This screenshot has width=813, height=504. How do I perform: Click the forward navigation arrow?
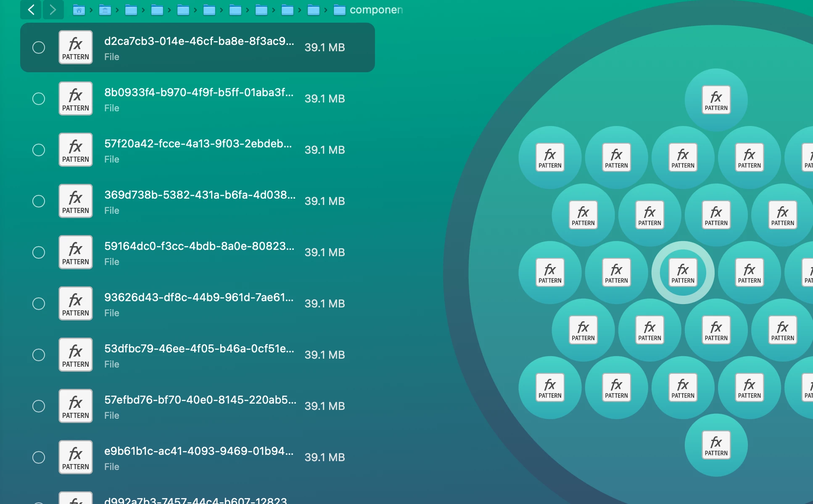coord(53,10)
